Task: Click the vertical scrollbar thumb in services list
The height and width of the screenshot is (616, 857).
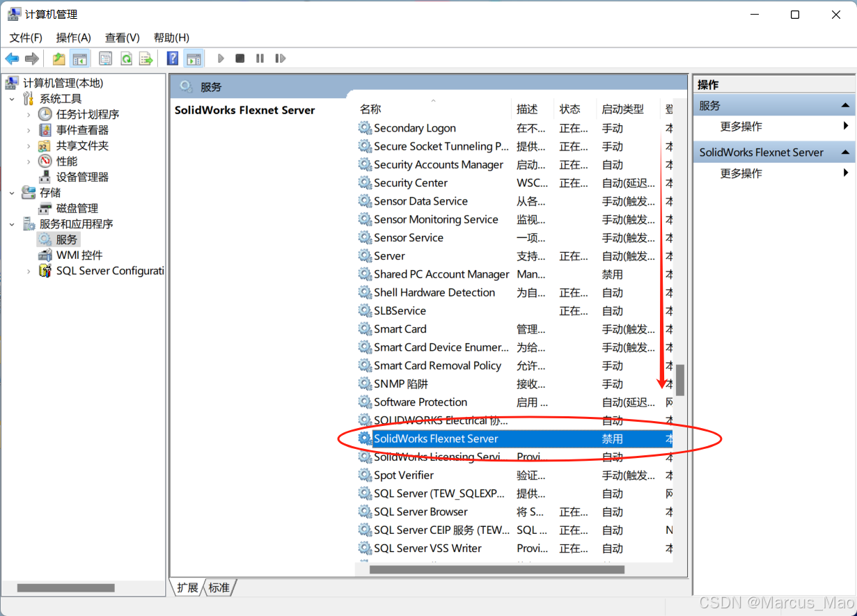Action: pos(680,379)
